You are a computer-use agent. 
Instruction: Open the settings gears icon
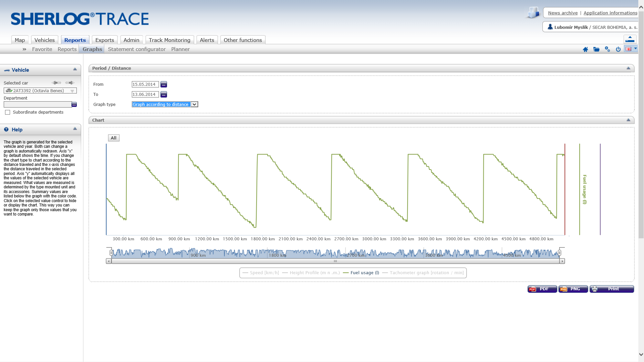pyautogui.click(x=607, y=49)
